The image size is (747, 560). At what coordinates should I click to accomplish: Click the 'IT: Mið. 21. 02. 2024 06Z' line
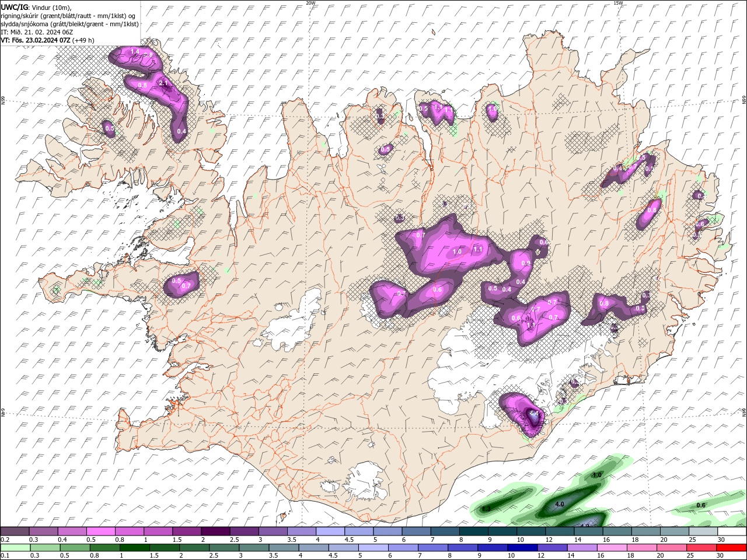click(37, 32)
